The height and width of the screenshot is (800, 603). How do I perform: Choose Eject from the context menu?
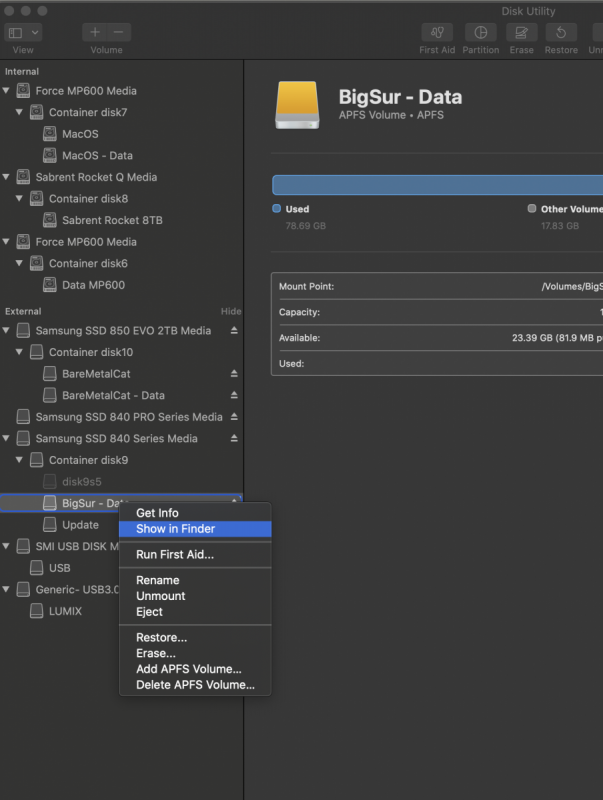pyautogui.click(x=195, y=612)
